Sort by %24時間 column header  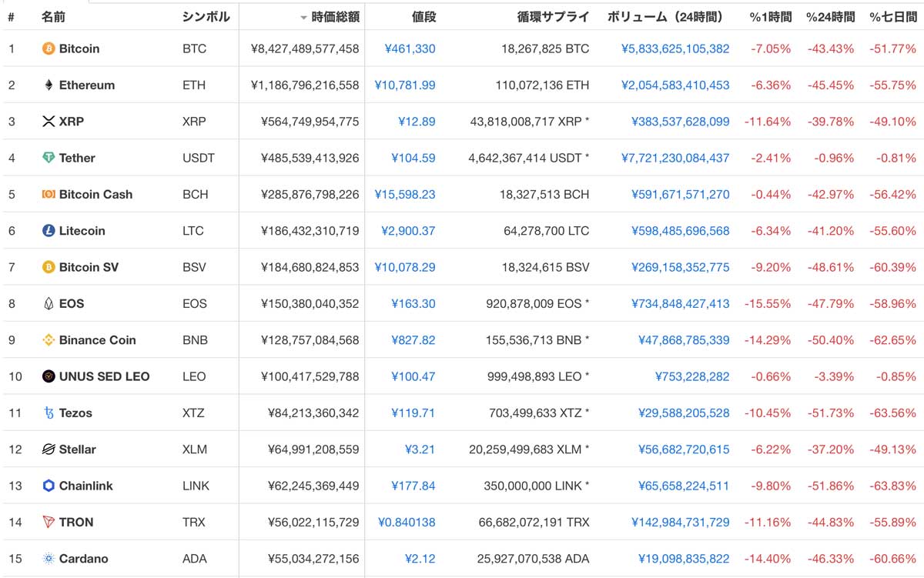click(x=830, y=16)
